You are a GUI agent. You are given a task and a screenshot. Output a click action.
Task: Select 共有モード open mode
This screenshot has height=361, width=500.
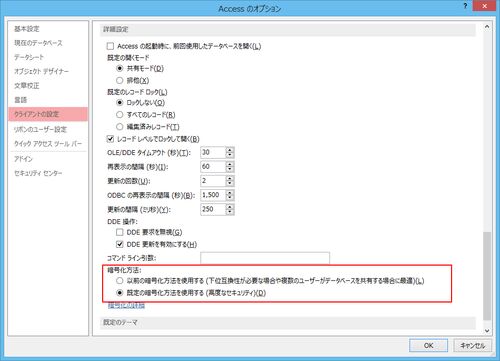pyautogui.click(x=120, y=68)
